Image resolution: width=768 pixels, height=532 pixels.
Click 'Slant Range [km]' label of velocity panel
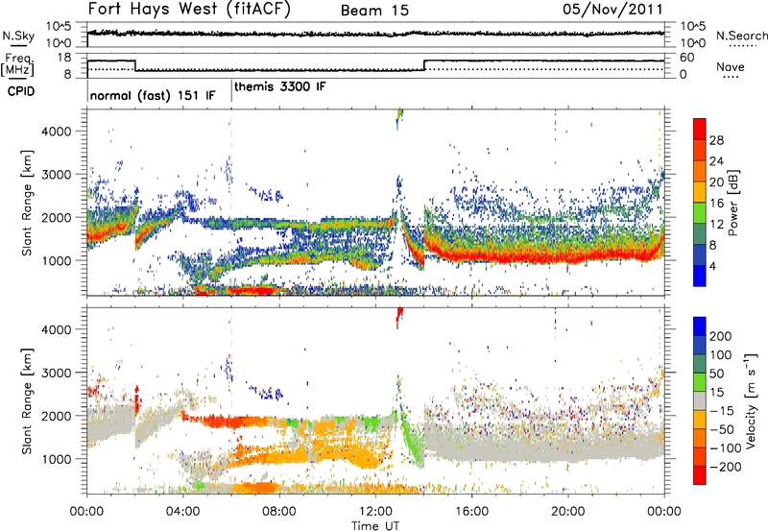pyautogui.click(x=27, y=400)
